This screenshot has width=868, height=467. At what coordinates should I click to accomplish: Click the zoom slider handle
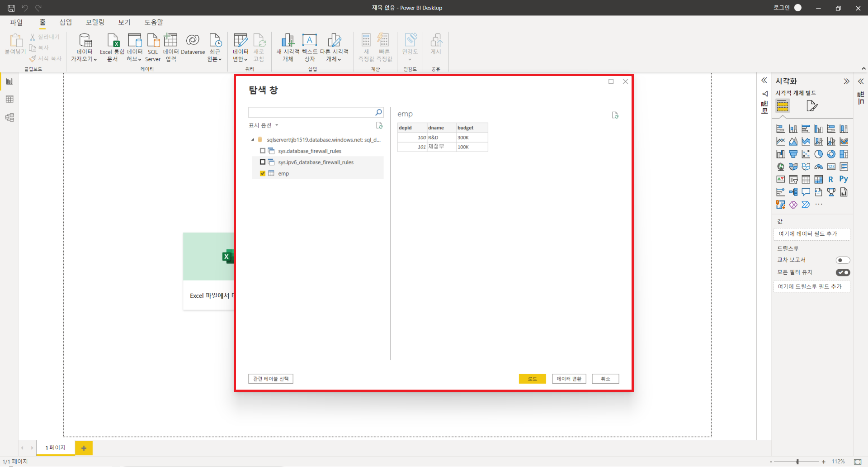797,462
